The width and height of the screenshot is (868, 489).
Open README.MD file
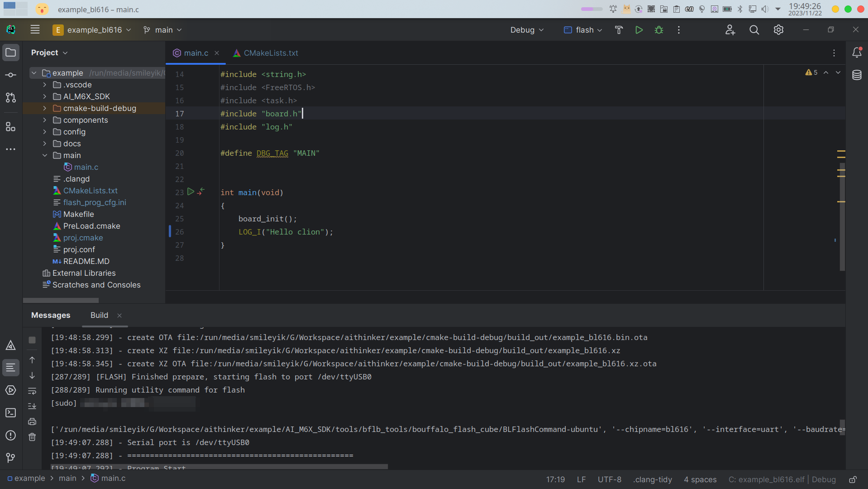tap(86, 261)
